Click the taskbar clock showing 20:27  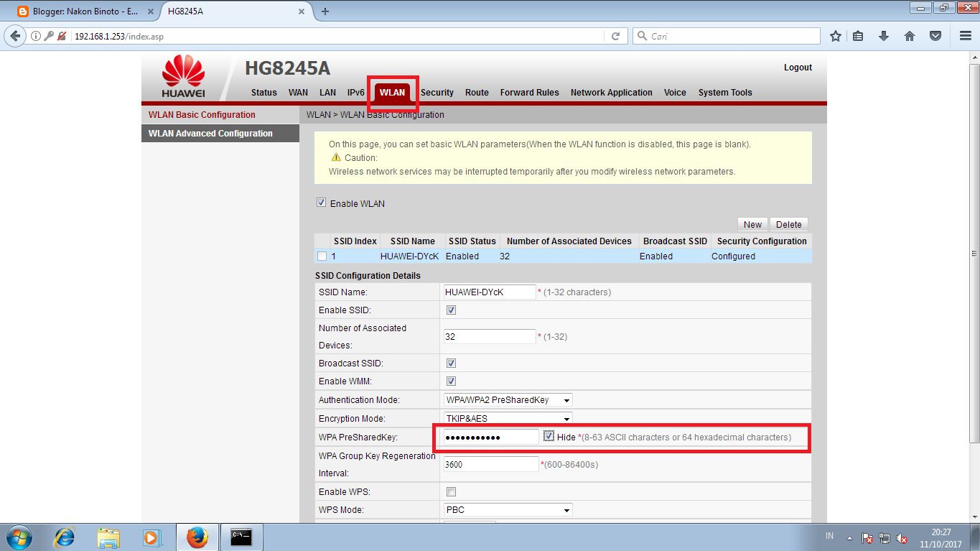(x=941, y=538)
